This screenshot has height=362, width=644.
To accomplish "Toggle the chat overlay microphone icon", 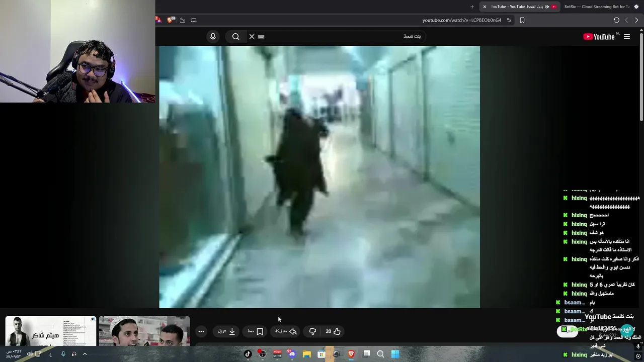I will [x=638, y=346].
